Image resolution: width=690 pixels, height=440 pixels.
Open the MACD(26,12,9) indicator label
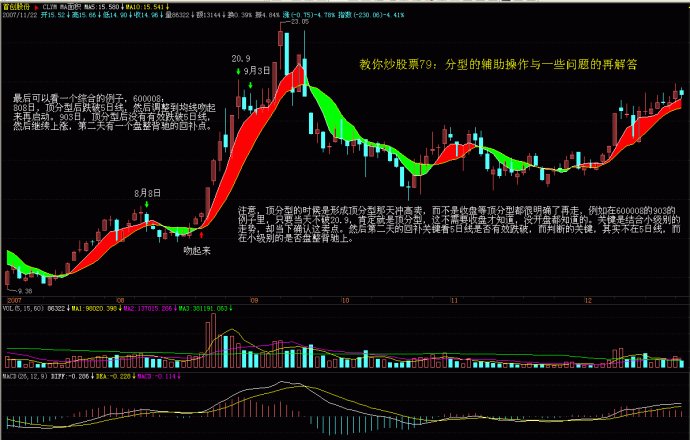point(25,377)
